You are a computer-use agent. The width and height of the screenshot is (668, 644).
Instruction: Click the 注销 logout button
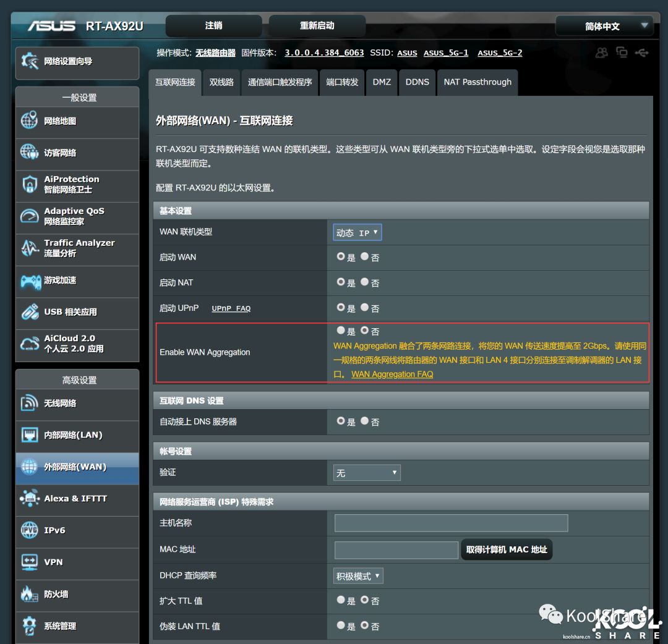[x=214, y=25]
